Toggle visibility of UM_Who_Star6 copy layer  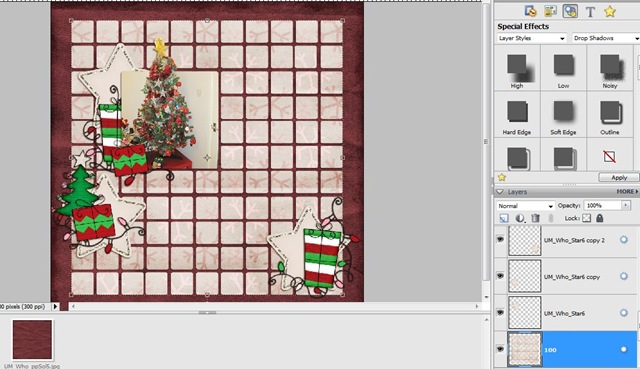[500, 276]
